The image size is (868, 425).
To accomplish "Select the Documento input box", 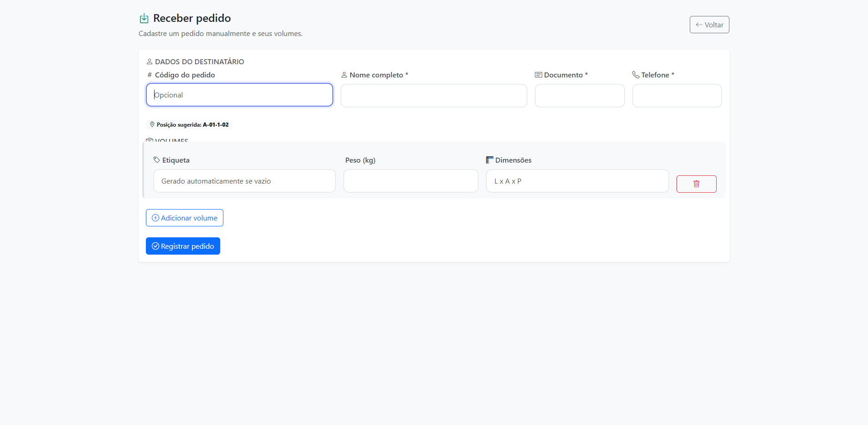I will click(579, 96).
